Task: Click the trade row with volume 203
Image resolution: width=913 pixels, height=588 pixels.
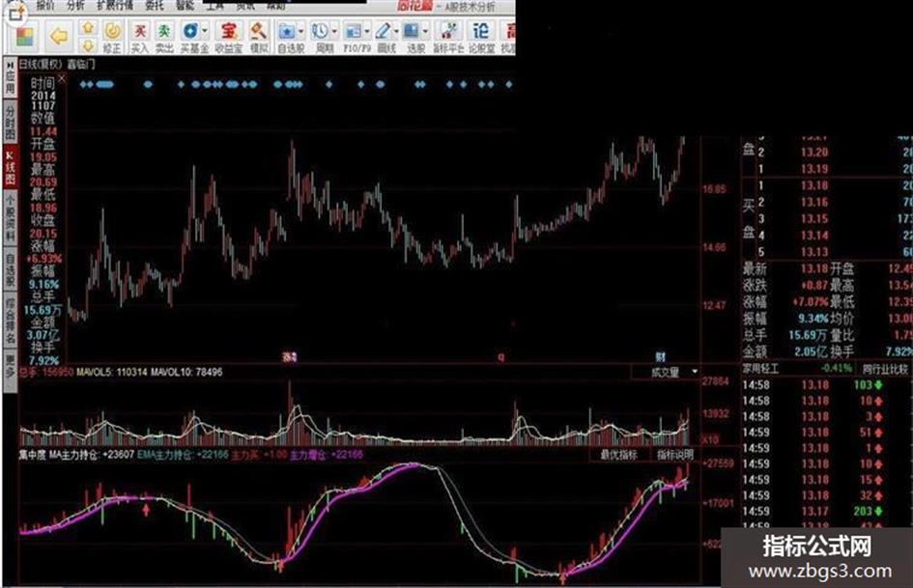Action: tap(827, 511)
